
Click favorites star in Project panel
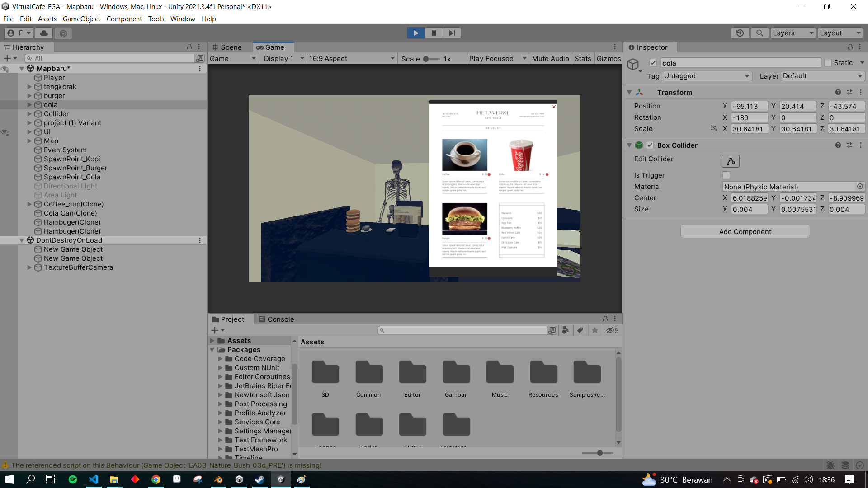[595, 330]
